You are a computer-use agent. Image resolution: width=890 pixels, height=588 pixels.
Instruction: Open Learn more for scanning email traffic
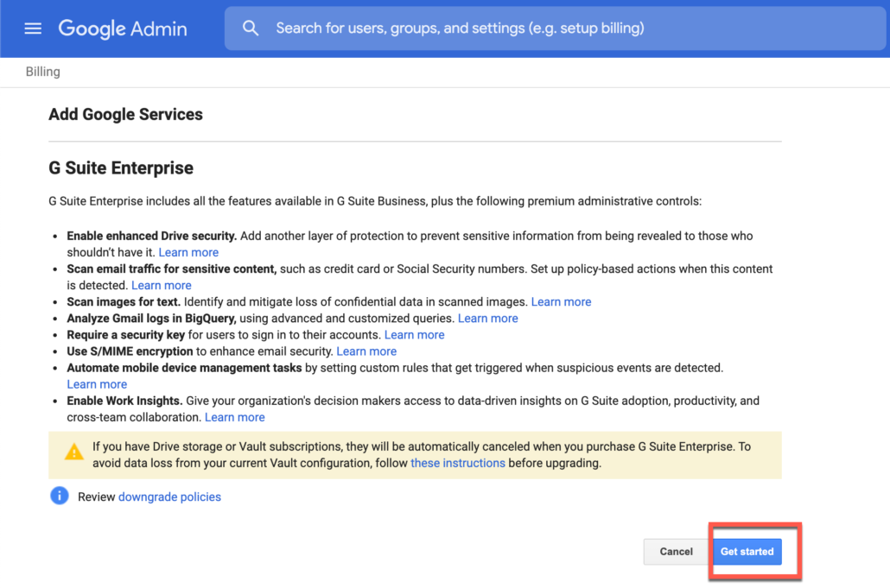click(x=162, y=285)
